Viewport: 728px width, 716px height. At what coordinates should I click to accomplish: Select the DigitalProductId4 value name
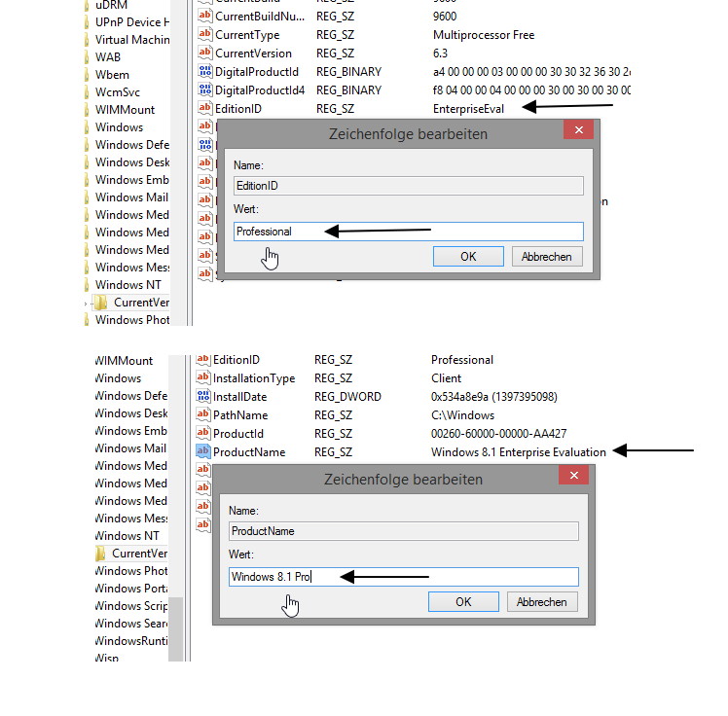coord(260,90)
